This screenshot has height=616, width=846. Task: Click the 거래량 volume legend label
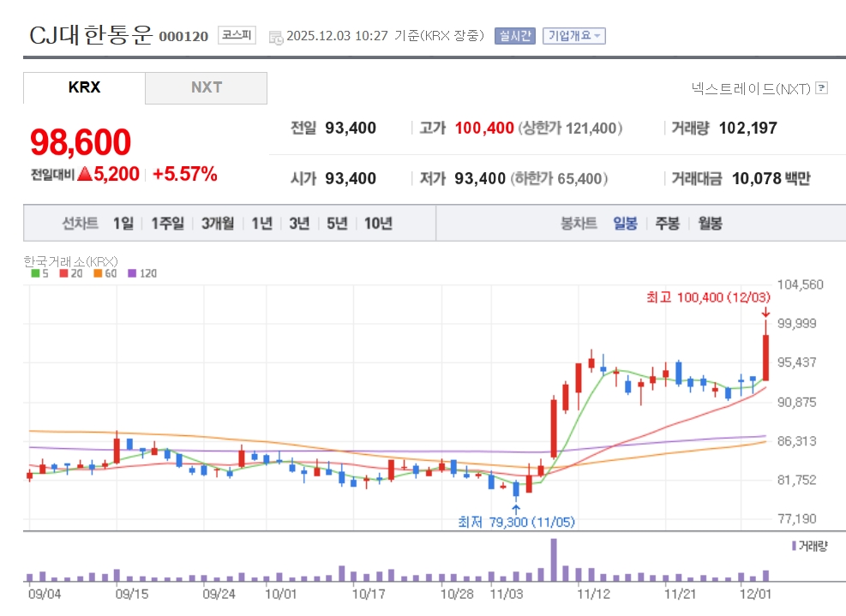(x=813, y=546)
